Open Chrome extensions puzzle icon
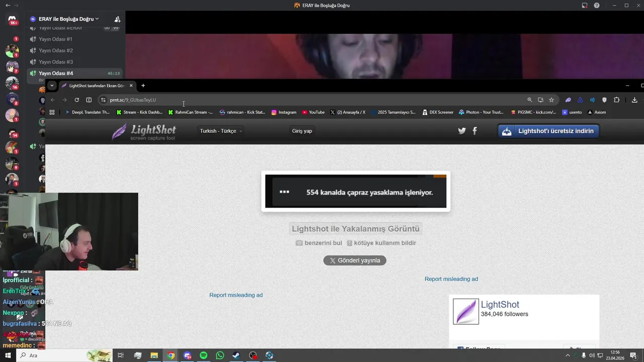 616,100
